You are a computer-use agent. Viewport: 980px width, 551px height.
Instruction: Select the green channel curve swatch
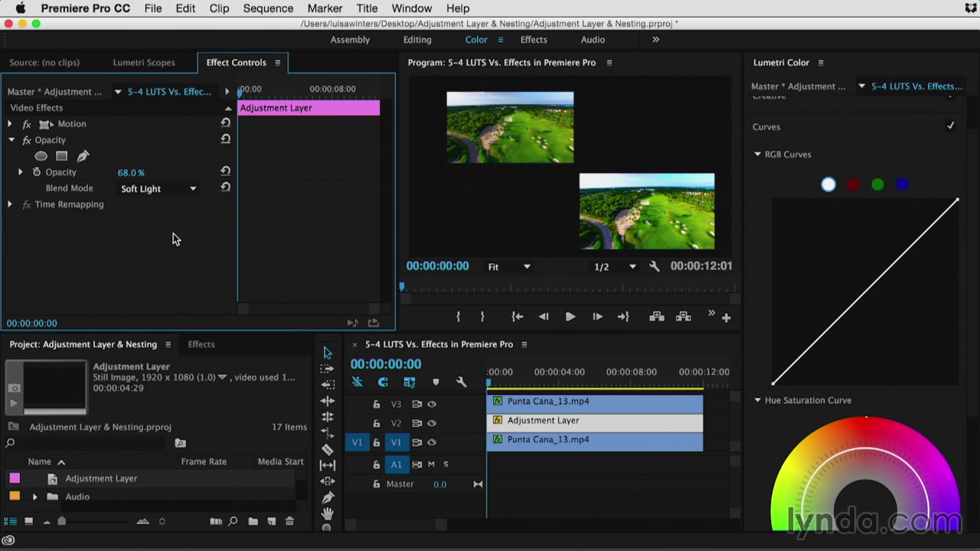click(x=877, y=184)
